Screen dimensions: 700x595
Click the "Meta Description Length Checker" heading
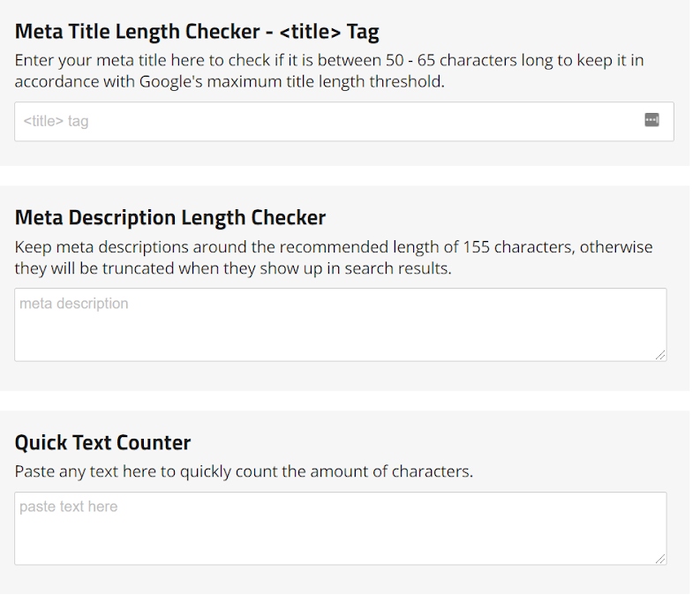[170, 217]
